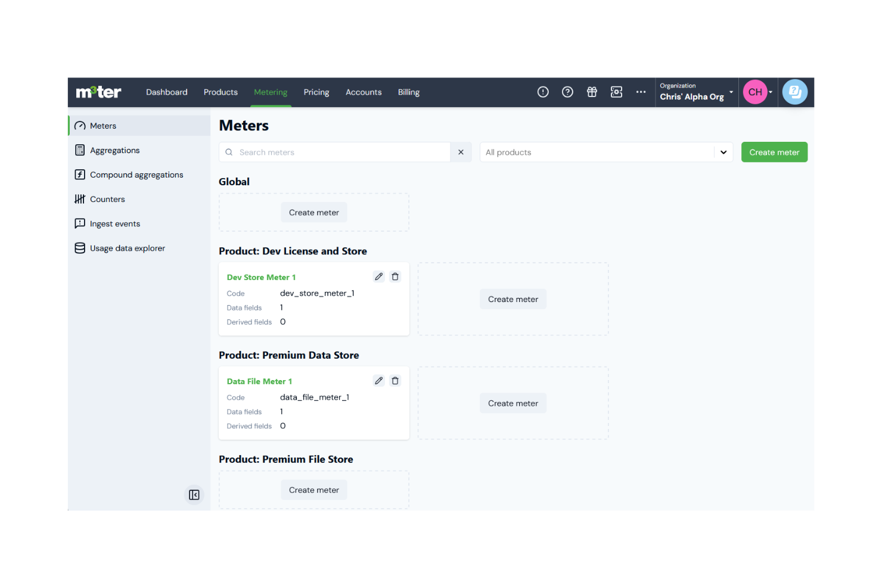
Task: Open the All products combo box
Action: [606, 152]
